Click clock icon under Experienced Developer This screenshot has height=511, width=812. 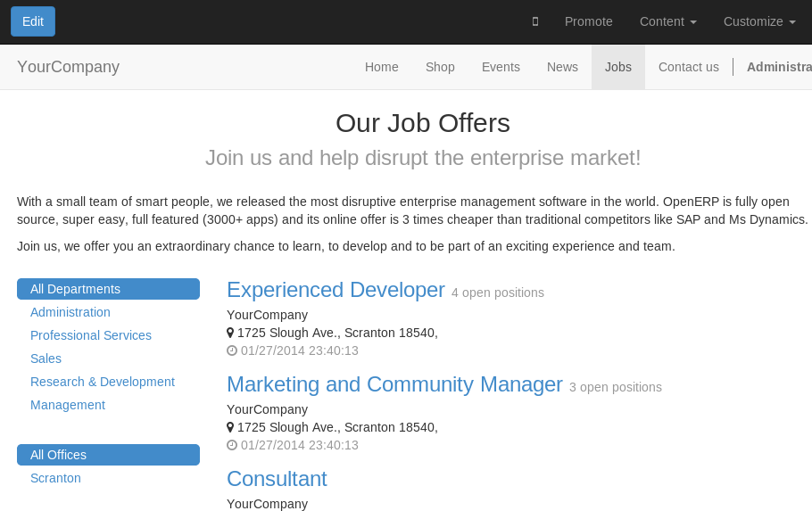(x=232, y=350)
